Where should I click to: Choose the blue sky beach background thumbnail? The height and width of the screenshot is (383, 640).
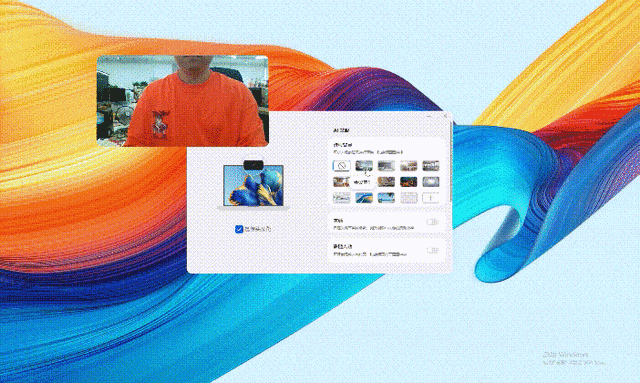tap(386, 198)
